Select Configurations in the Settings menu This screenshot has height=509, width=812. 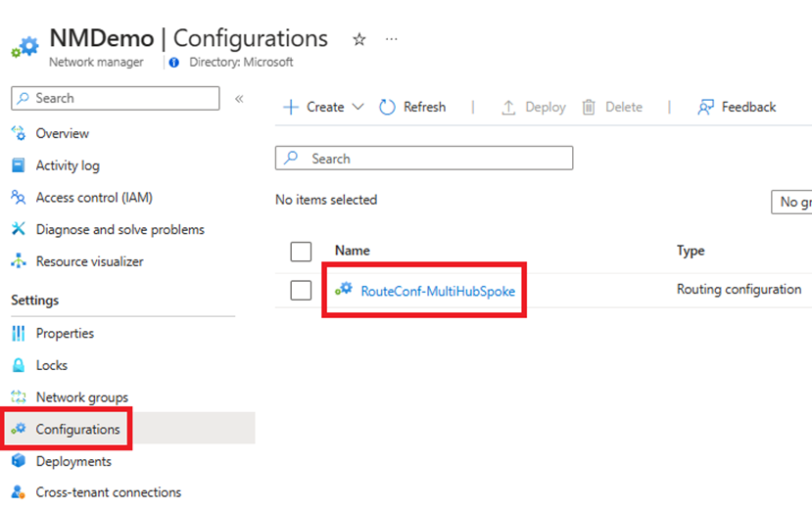click(77, 430)
